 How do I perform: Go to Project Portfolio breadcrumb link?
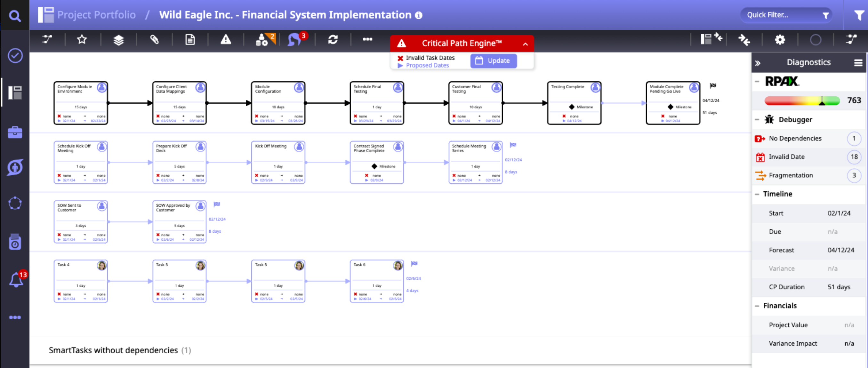point(96,15)
